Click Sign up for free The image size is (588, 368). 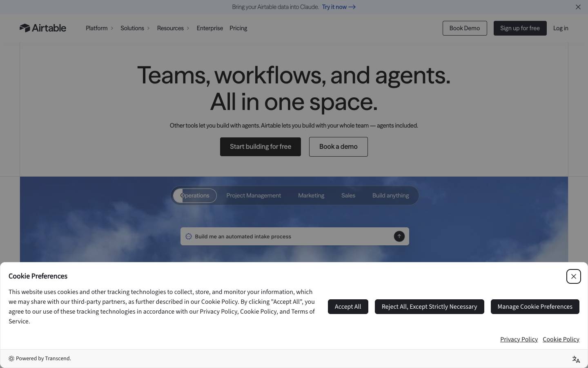(520, 28)
